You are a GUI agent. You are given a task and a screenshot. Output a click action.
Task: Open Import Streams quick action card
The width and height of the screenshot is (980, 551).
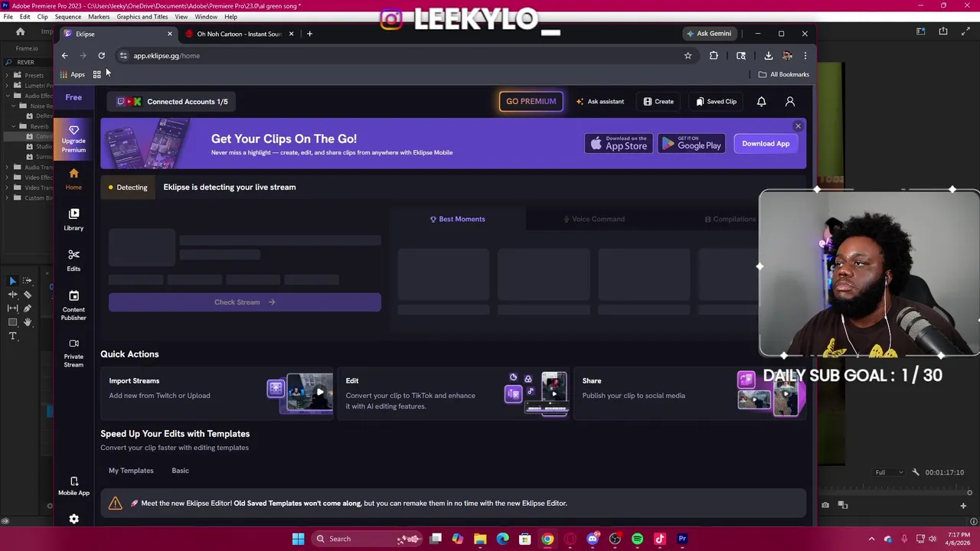219,395
